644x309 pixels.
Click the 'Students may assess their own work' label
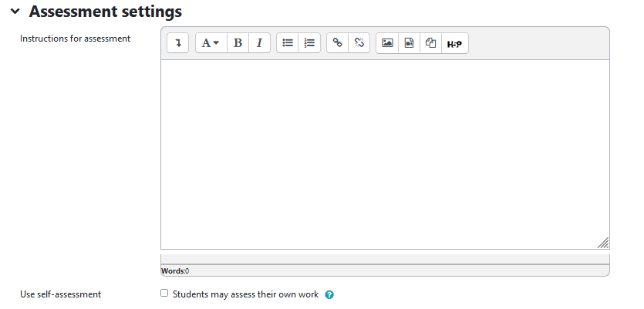(245, 294)
